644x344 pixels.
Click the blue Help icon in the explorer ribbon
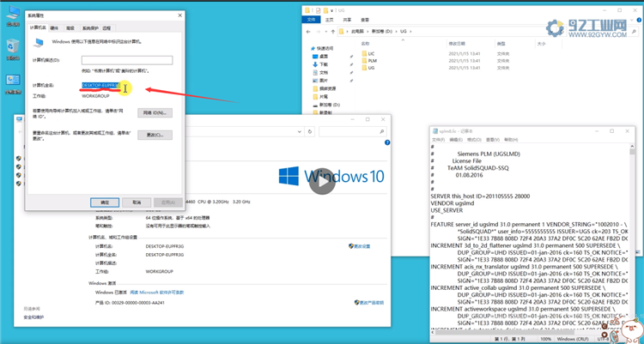[x=639, y=20]
